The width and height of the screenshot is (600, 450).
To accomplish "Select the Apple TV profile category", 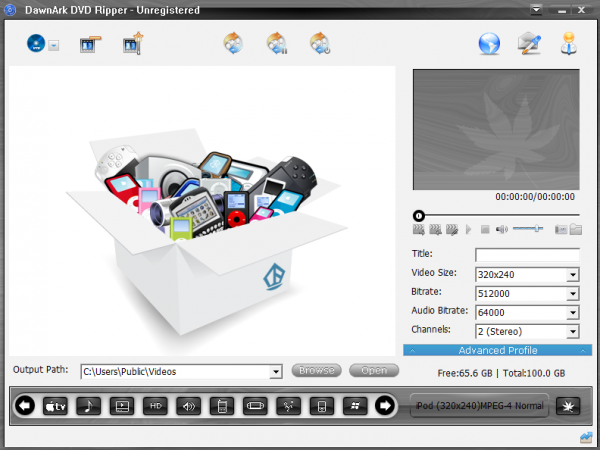I will click(x=55, y=406).
